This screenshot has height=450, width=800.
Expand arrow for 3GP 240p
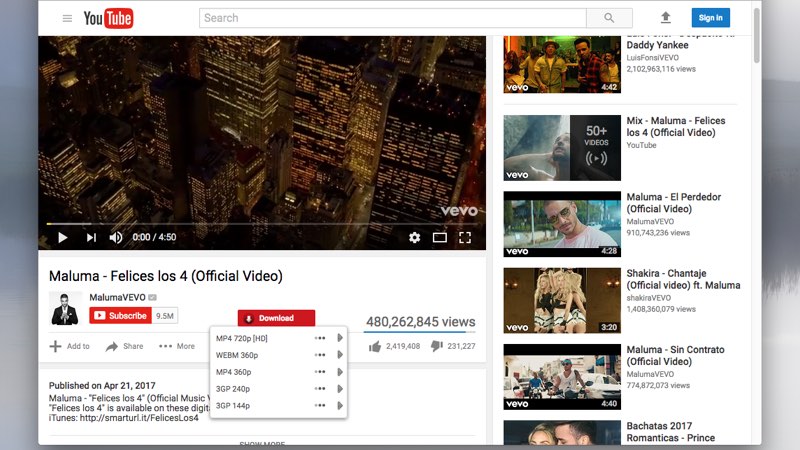click(x=340, y=389)
